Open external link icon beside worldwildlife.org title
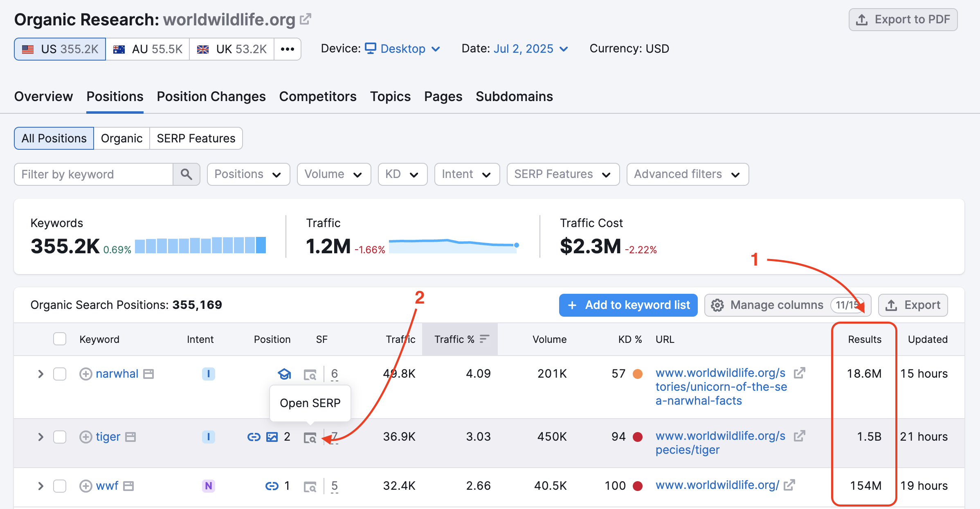 tap(306, 19)
